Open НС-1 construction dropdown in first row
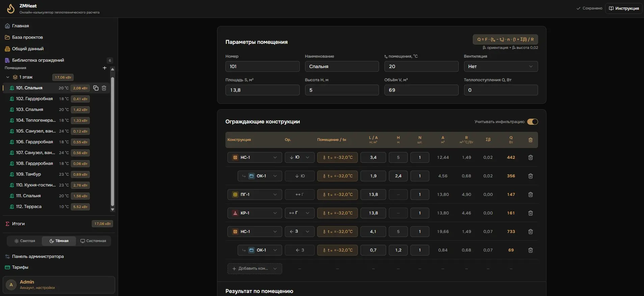 tap(255, 157)
